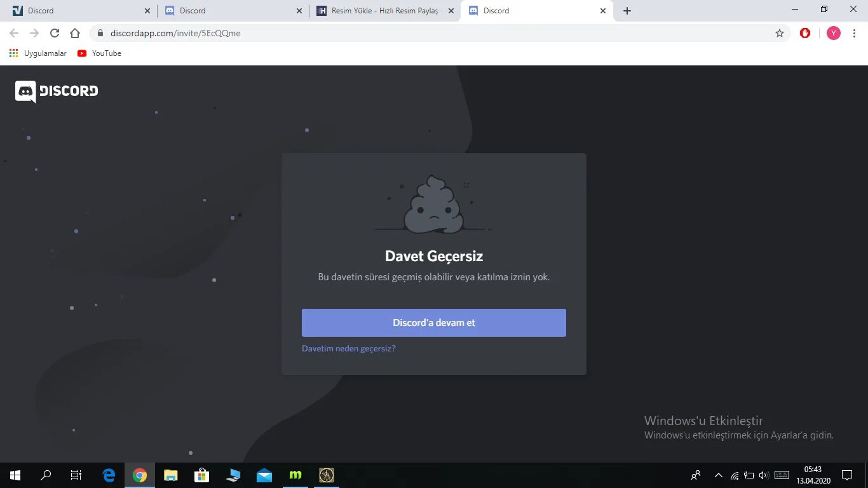
Task: Go back in browser history
Action: 14,33
